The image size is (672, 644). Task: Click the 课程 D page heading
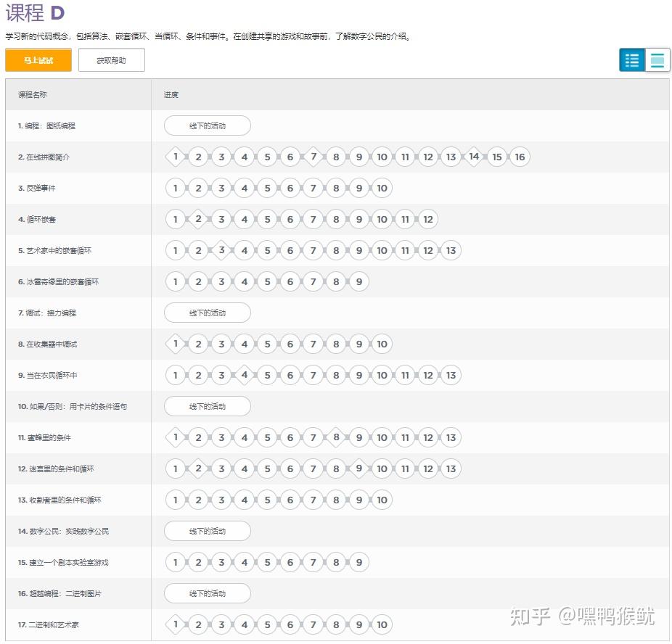[x=35, y=12]
